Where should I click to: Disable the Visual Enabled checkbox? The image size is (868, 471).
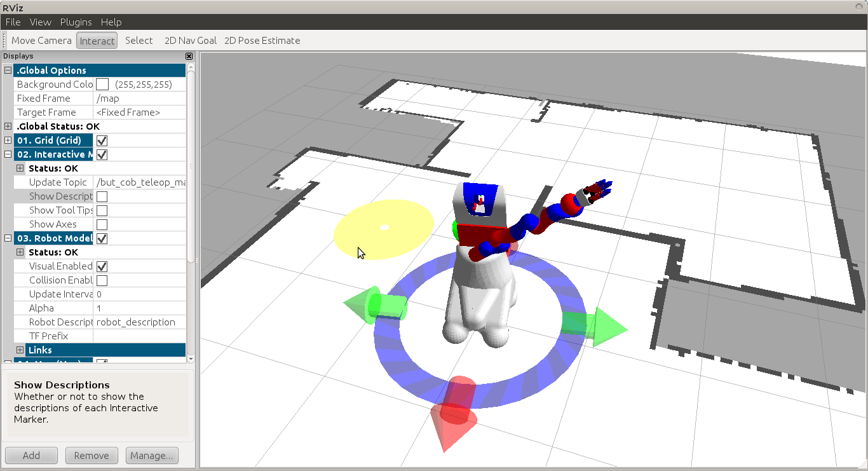click(102, 266)
